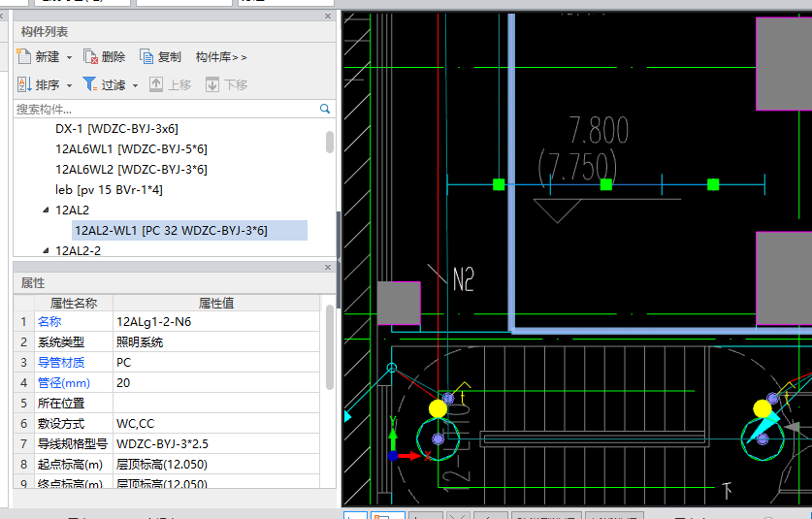Open the 过滤 dropdown arrow

[x=135, y=85]
